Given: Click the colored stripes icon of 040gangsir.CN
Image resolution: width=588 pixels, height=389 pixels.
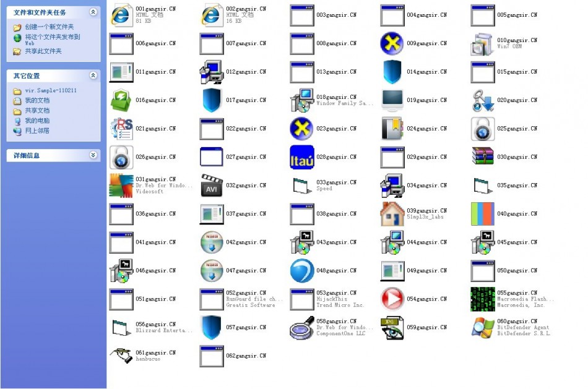Looking at the screenshot, I should point(483,214).
